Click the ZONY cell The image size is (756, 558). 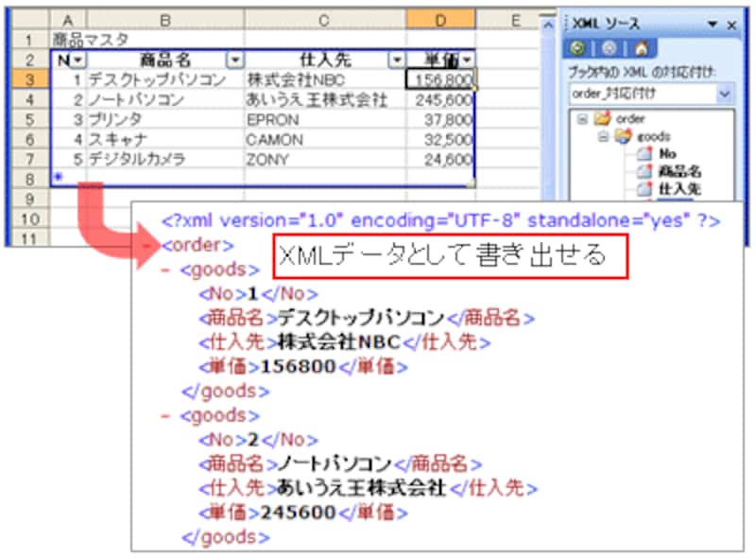point(324,159)
